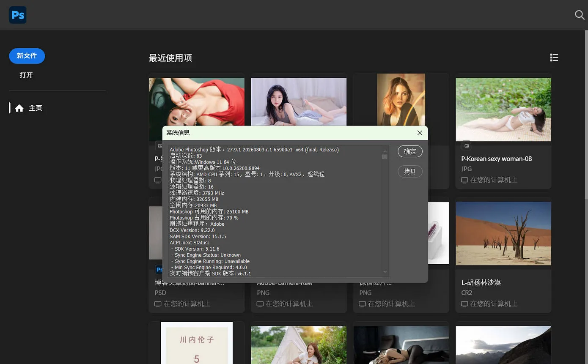Open the desert dead trees thumbnail L-胡杨林沙漠

pyautogui.click(x=503, y=233)
